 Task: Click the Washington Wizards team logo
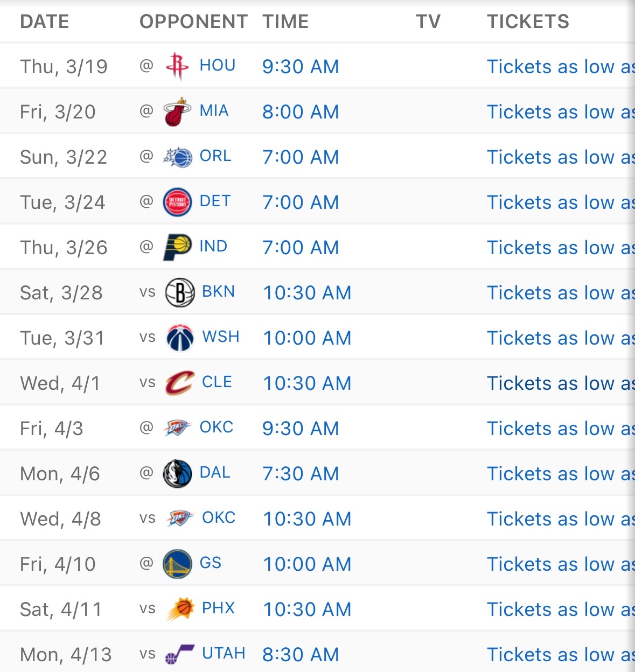[180, 338]
